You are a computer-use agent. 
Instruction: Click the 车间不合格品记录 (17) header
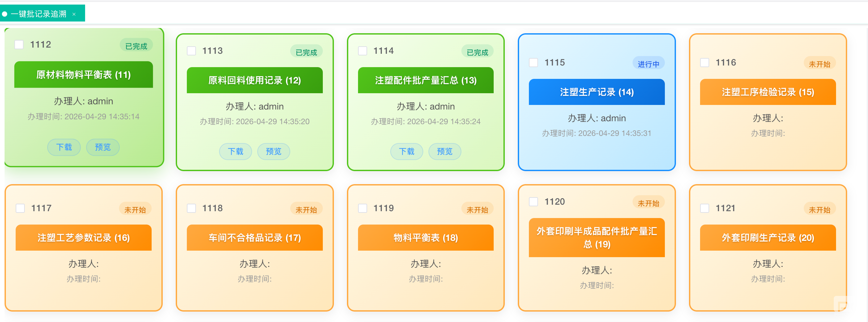pos(254,238)
